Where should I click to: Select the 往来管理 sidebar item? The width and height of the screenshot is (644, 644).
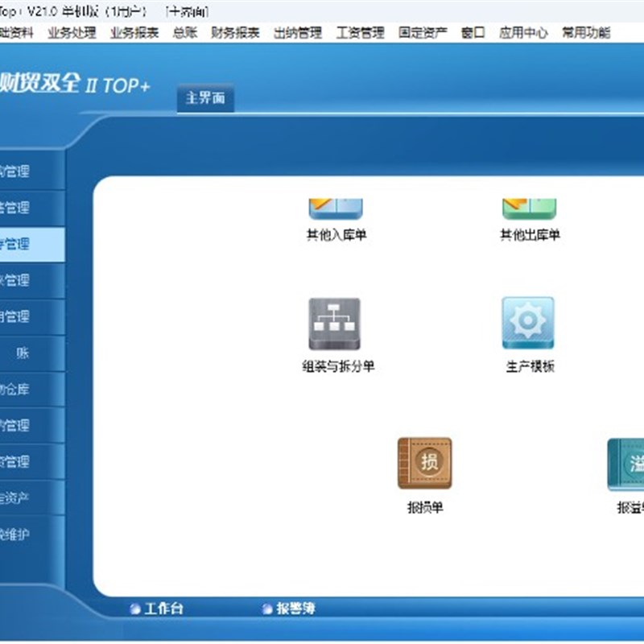[x=32, y=280]
